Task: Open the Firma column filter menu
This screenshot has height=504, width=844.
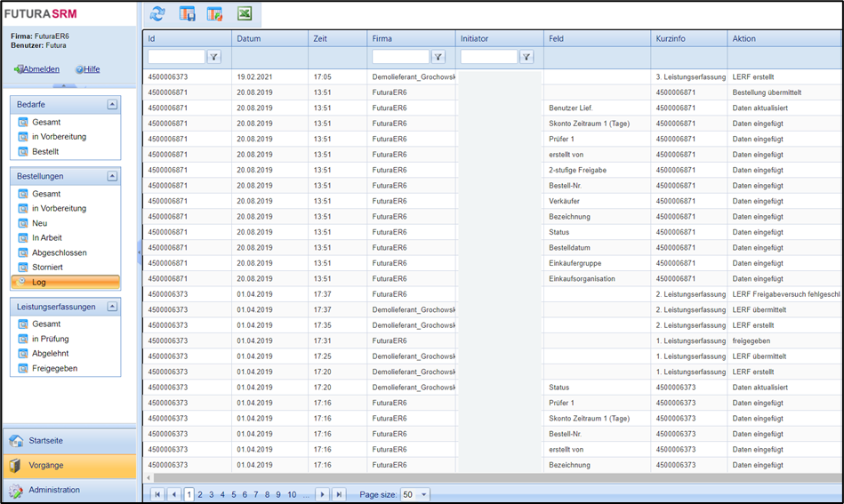Action: coord(438,57)
